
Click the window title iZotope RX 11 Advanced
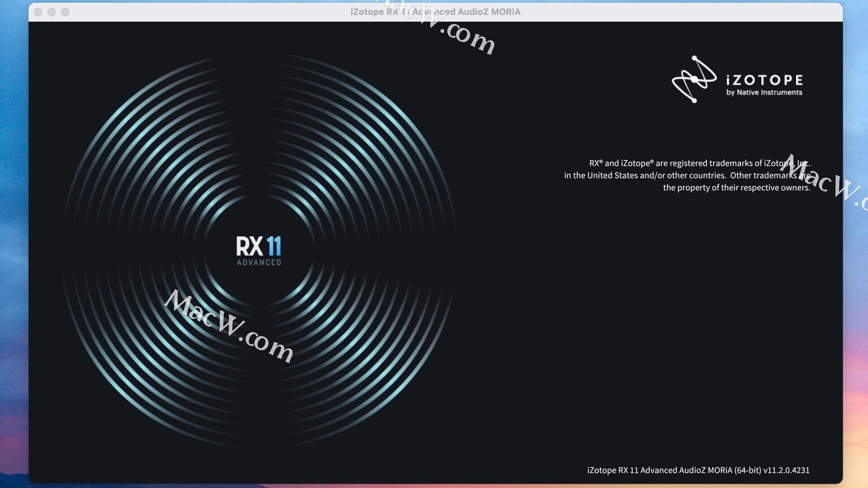click(435, 12)
